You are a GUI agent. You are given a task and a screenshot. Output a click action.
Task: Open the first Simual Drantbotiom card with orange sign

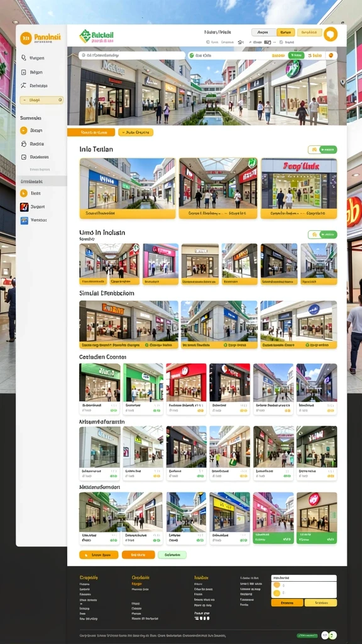pyautogui.click(x=129, y=325)
